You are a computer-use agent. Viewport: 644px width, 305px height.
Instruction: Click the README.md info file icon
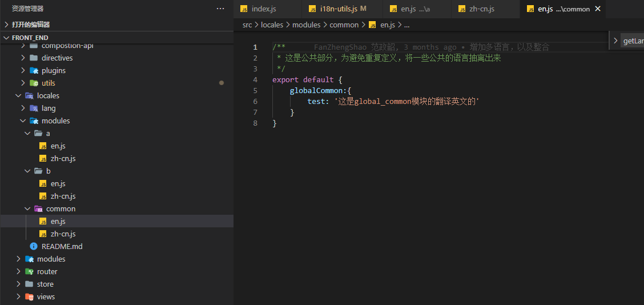point(34,246)
